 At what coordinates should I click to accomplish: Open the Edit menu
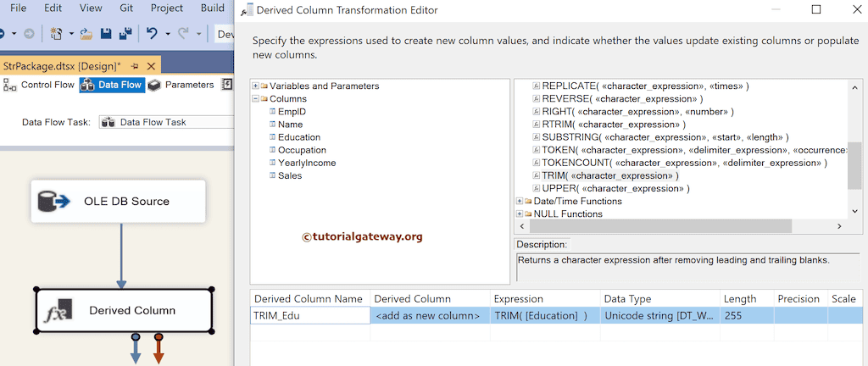[53, 8]
